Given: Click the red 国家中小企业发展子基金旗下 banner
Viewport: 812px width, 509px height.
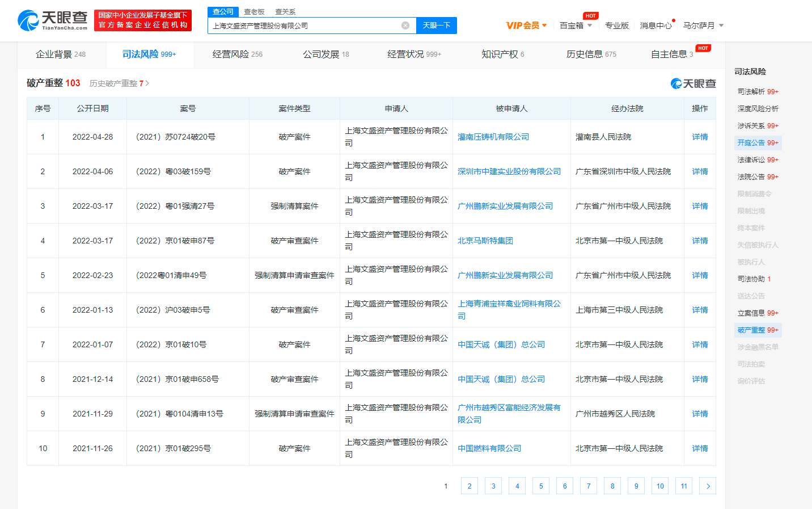Looking at the screenshot, I should pos(143,20).
